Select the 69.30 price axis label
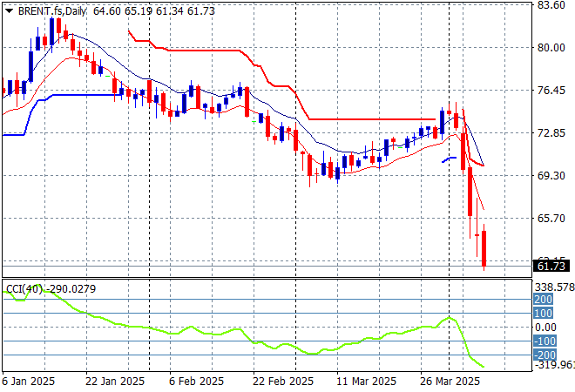The image size is (575, 392). [x=551, y=176]
